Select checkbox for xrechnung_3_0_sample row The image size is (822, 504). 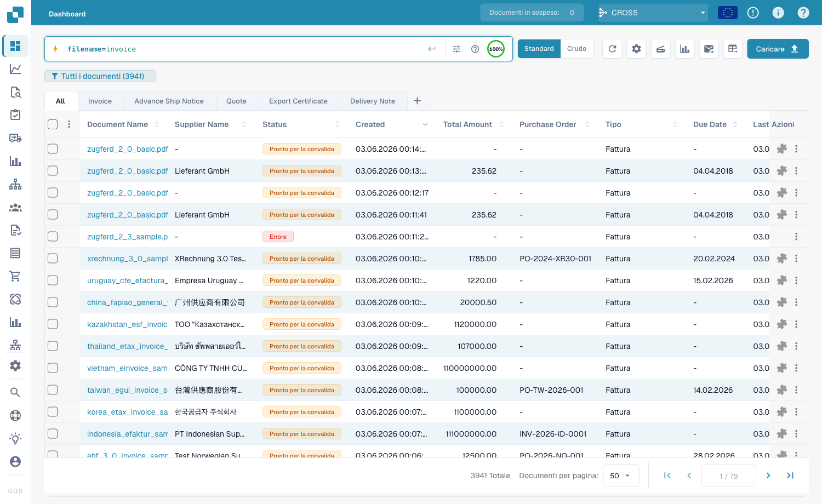tap(53, 259)
